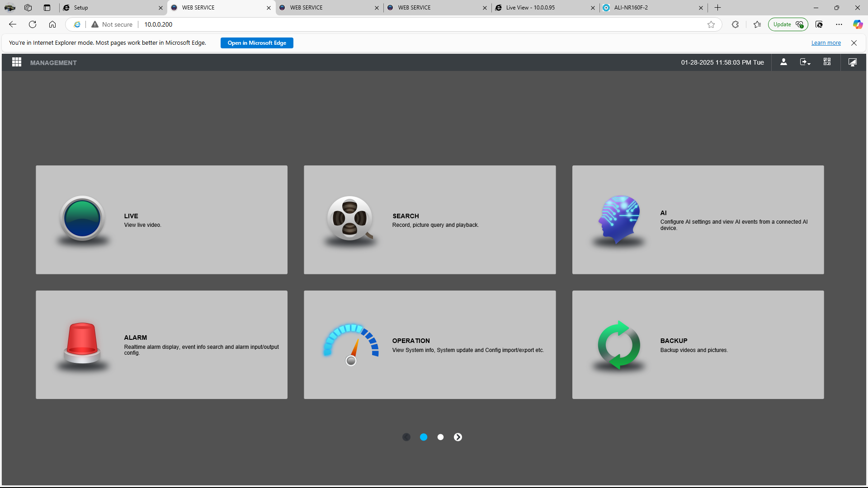Screen dimensions: 868x488
Task: Click the LIVE tile title text
Action: (131, 216)
